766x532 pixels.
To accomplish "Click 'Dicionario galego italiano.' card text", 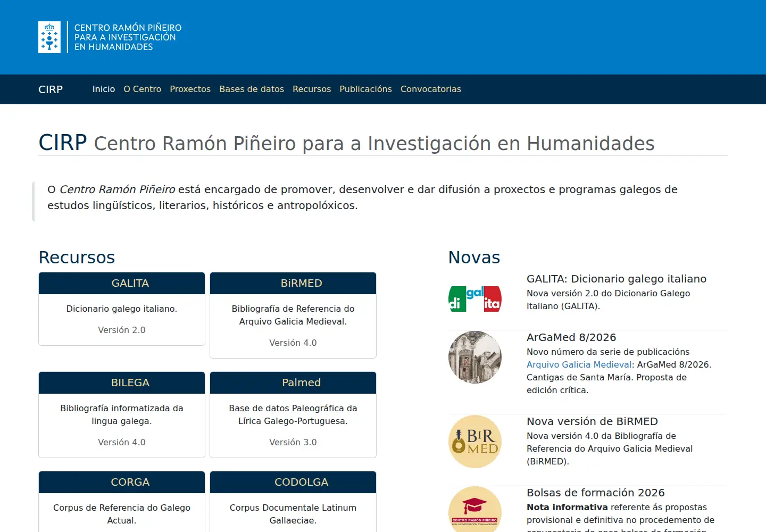I will [x=122, y=309].
